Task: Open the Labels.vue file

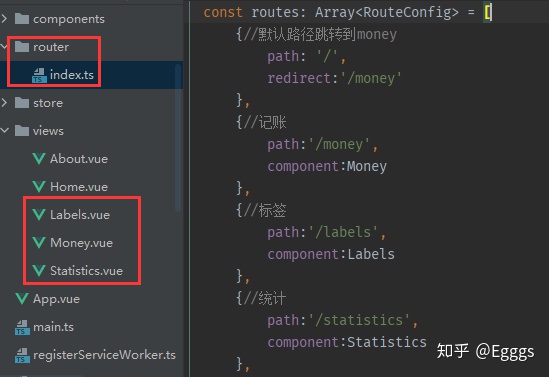Action: 80,215
